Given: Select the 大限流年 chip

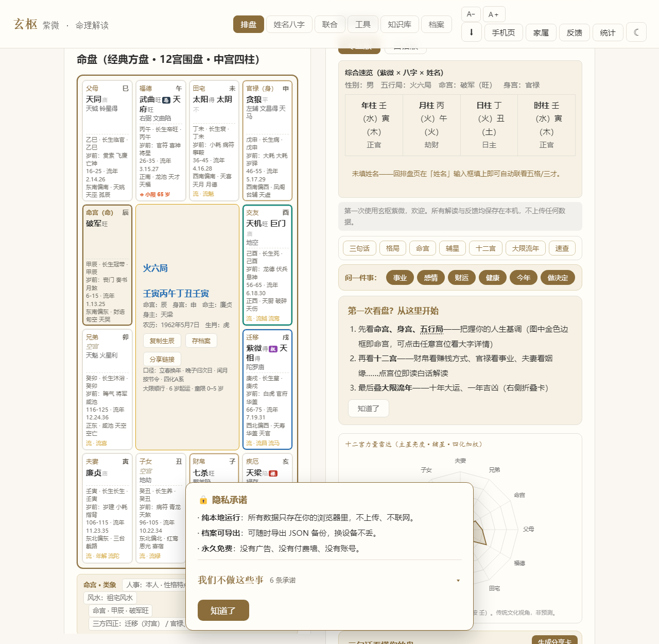Looking at the screenshot, I should tap(526, 248).
